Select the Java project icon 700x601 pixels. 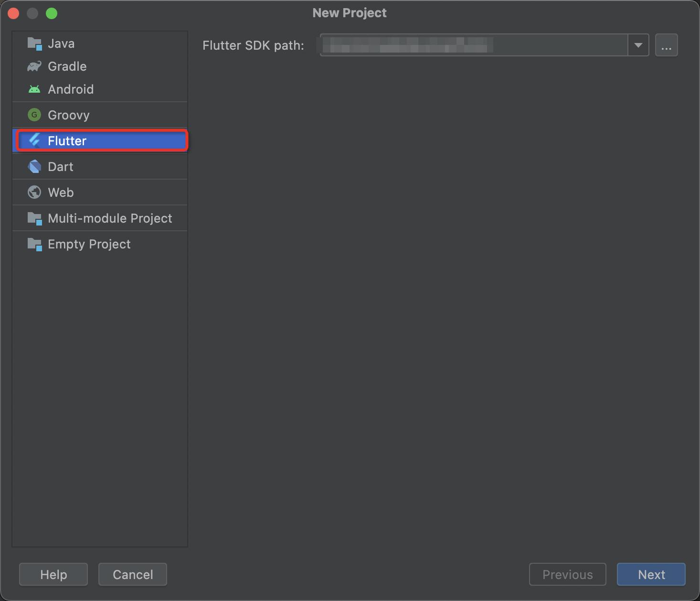click(x=34, y=43)
